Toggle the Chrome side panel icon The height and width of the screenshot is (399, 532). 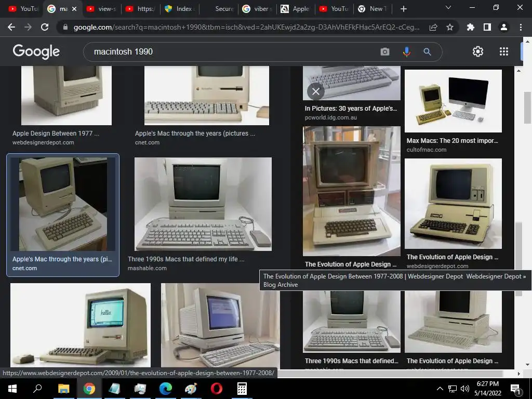pos(487,27)
